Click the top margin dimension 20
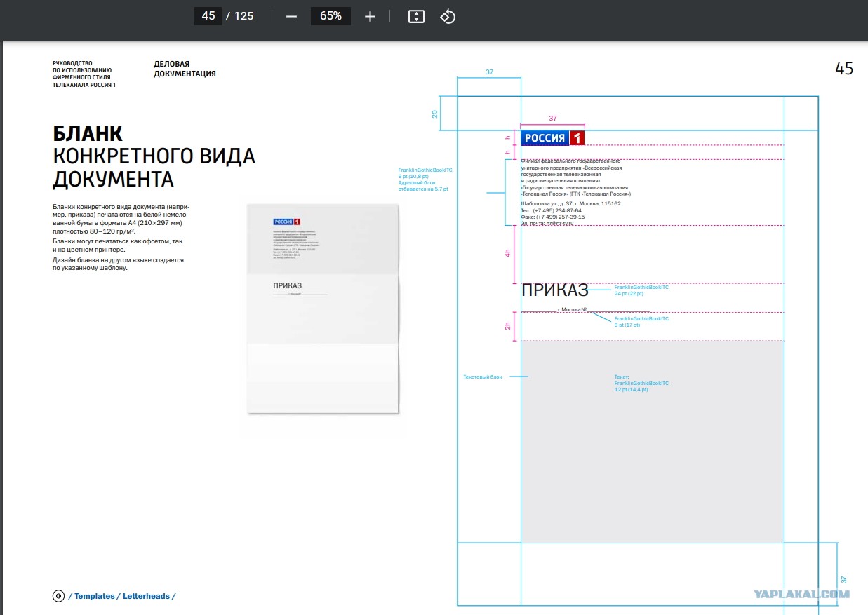 point(435,113)
